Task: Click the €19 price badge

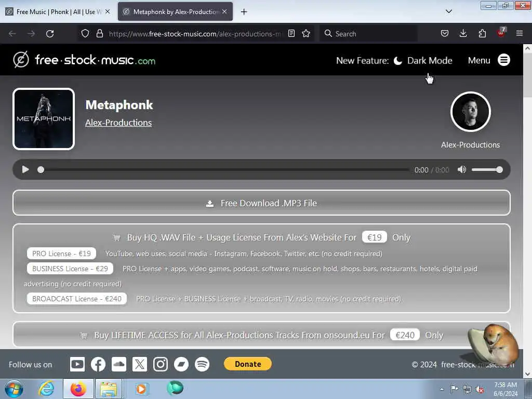Action: 374,237
